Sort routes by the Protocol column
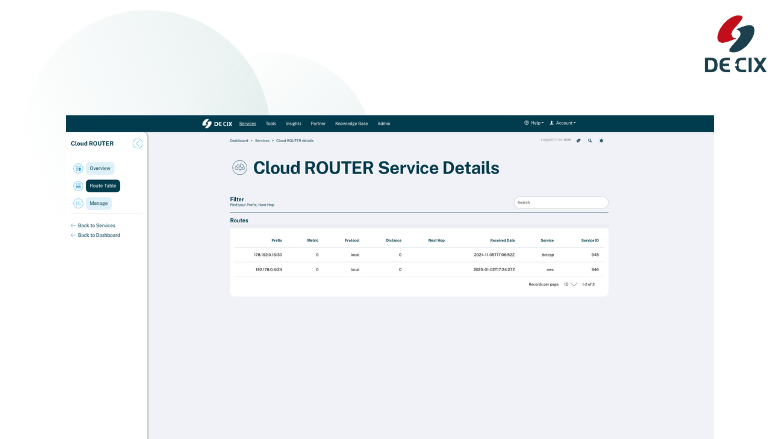Viewport: 780px width, 439px height. [352, 241]
